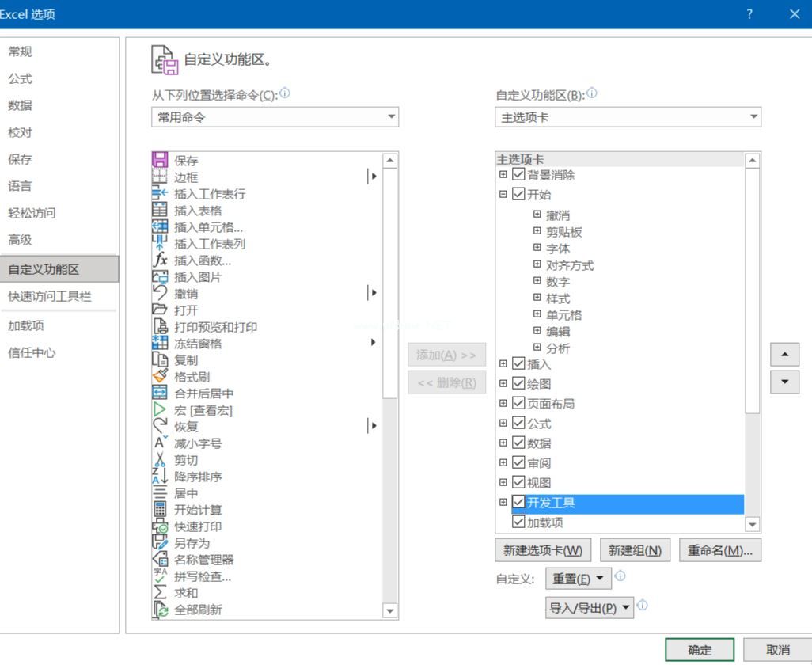Toggle the 页面布局 checkbox
Image resolution: width=812 pixels, height=665 pixels.
(x=518, y=403)
